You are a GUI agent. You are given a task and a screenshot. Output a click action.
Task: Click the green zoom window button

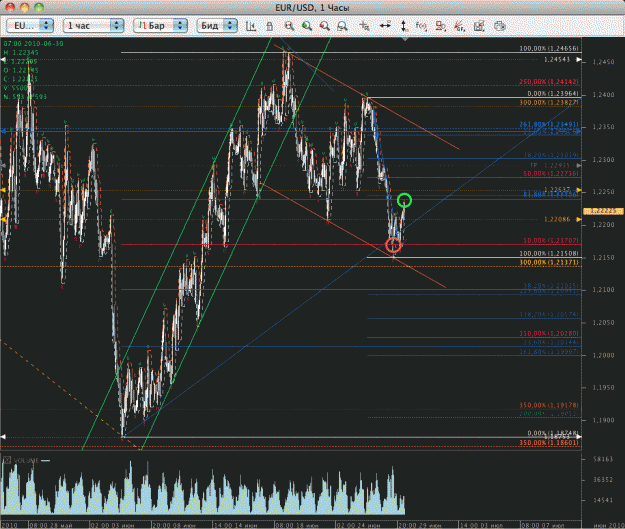coord(39,8)
